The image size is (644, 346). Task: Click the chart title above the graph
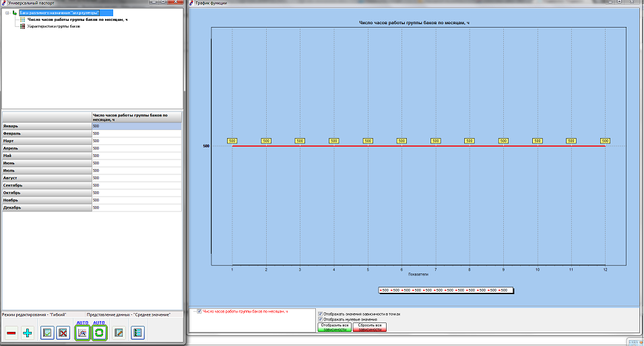(x=414, y=23)
